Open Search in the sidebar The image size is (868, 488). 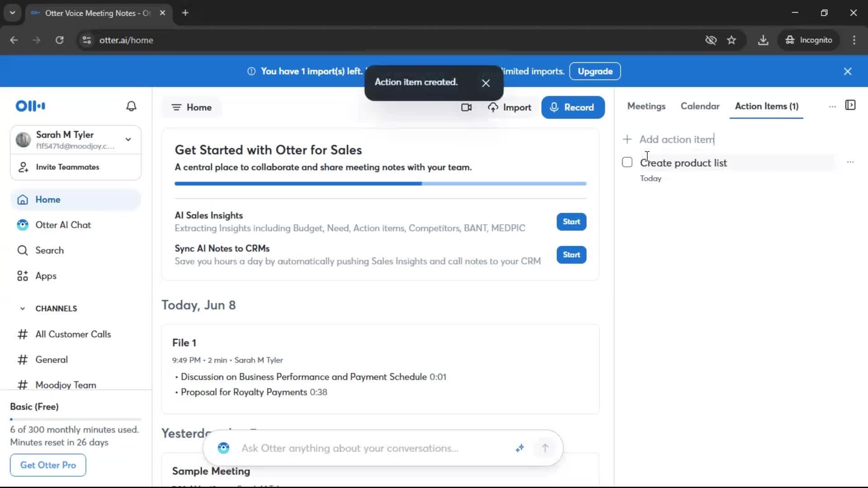pyautogui.click(x=75, y=250)
